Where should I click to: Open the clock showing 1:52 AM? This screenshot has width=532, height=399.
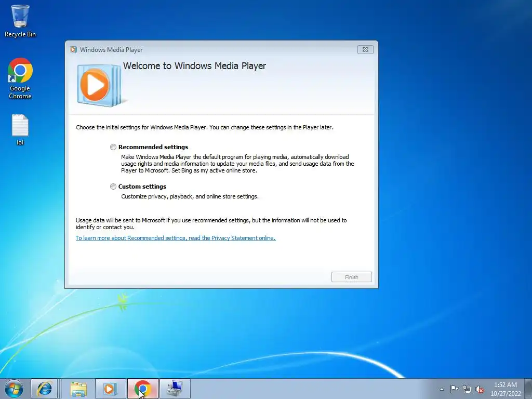coord(506,389)
